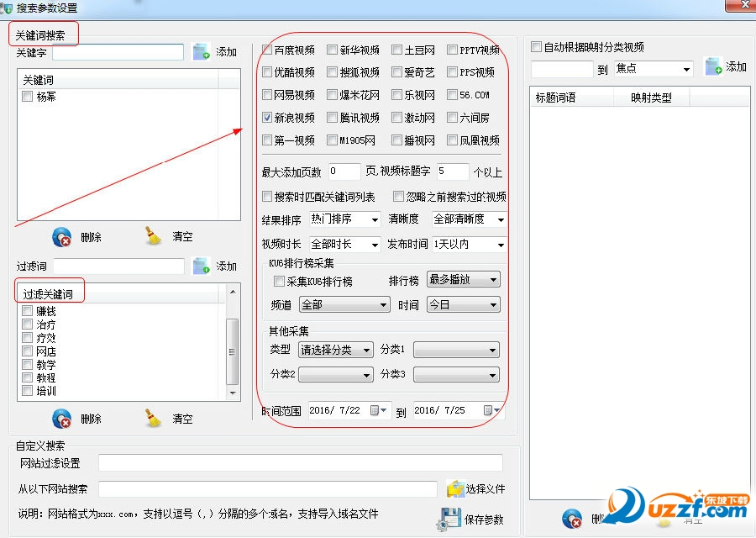The width and height of the screenshot is (756, 538).
Task: Click the add icon beside the 关键字 field
Action: (201, 51)
